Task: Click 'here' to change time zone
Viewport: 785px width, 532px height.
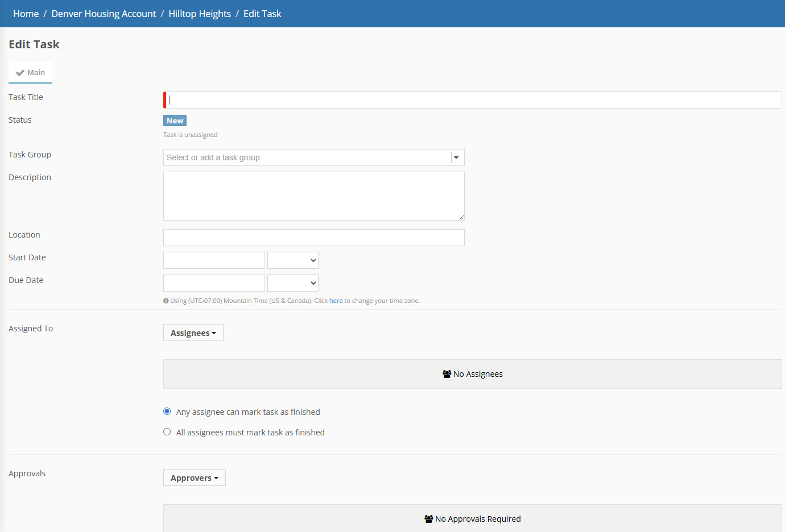Action: 336,301
